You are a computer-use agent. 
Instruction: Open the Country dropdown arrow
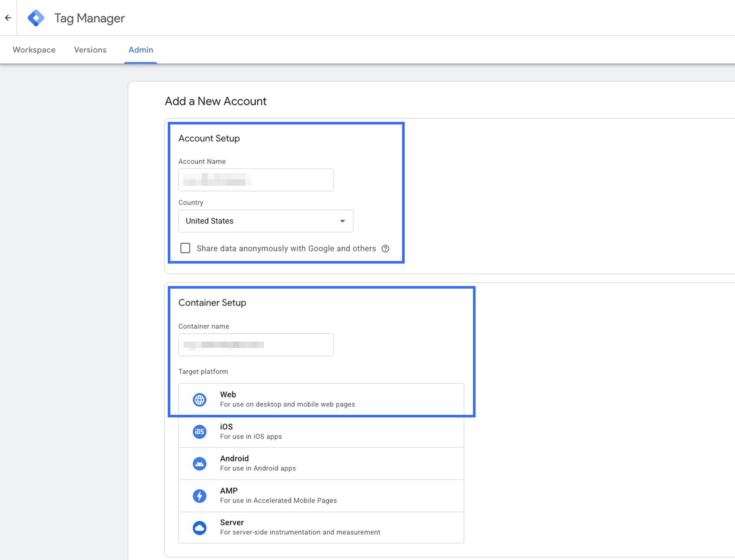pyautogui.click(x=342, y=221)
